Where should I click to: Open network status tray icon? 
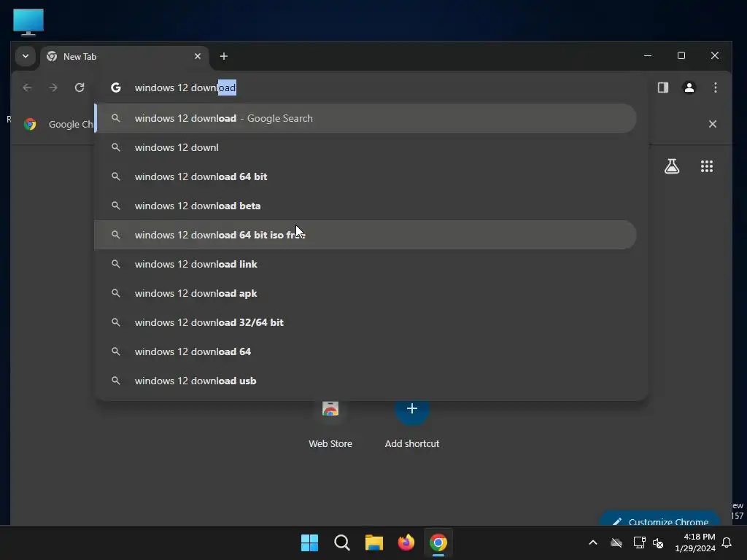[x=639, y=542]
